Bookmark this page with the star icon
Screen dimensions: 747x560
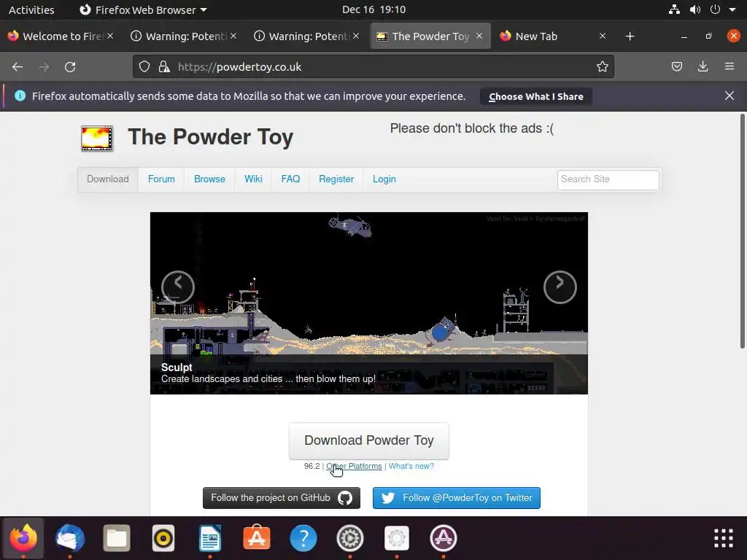[602, 66]
